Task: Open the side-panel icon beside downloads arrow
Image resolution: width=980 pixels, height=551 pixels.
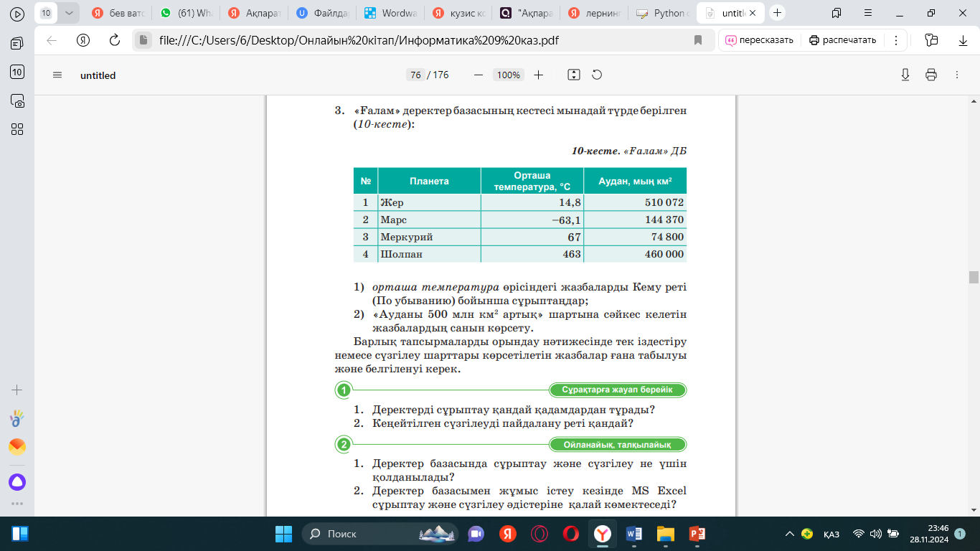Action: [x=932, y=40]
